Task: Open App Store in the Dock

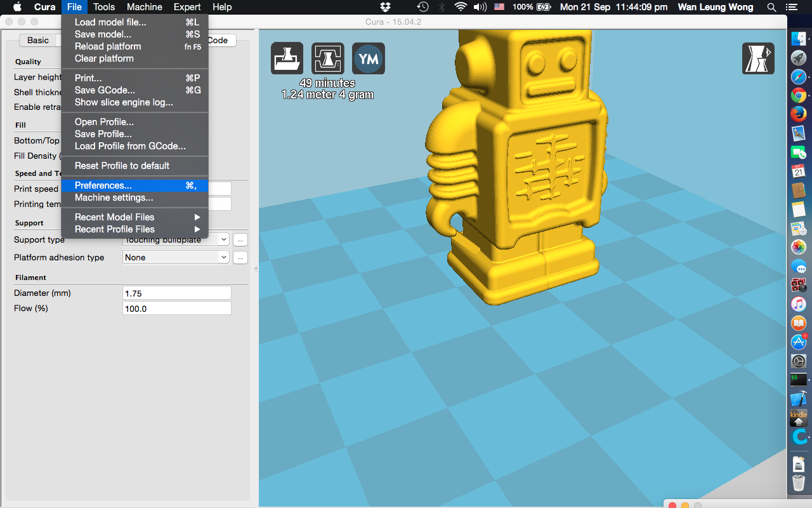Action: click(x=798, y=342)
